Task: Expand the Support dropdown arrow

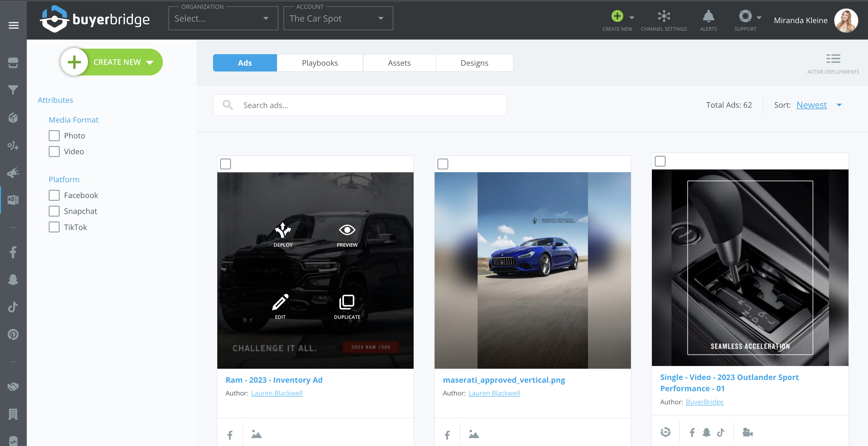Action: 759,18
